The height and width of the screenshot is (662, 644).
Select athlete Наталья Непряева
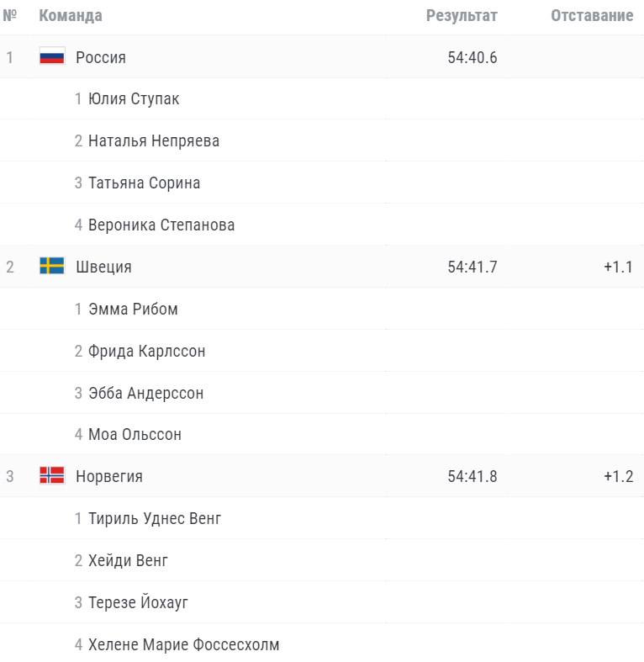(x=154, y=140)
